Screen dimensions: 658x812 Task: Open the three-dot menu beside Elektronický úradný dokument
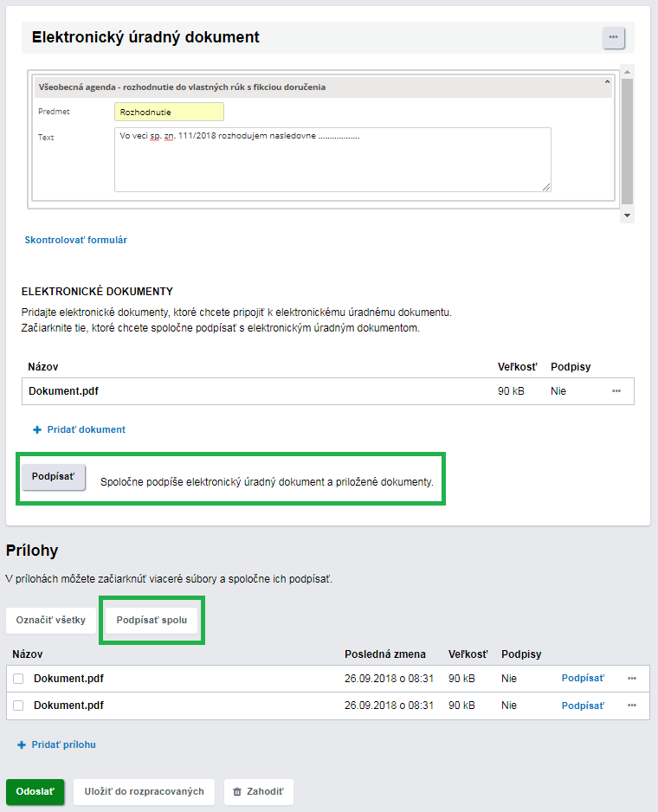[x=614, y=37]
